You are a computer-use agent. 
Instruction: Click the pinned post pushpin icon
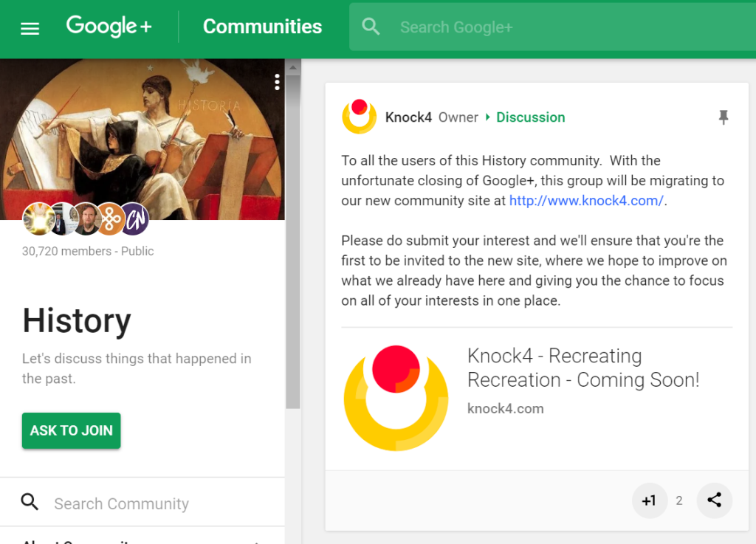pos(724,117)
